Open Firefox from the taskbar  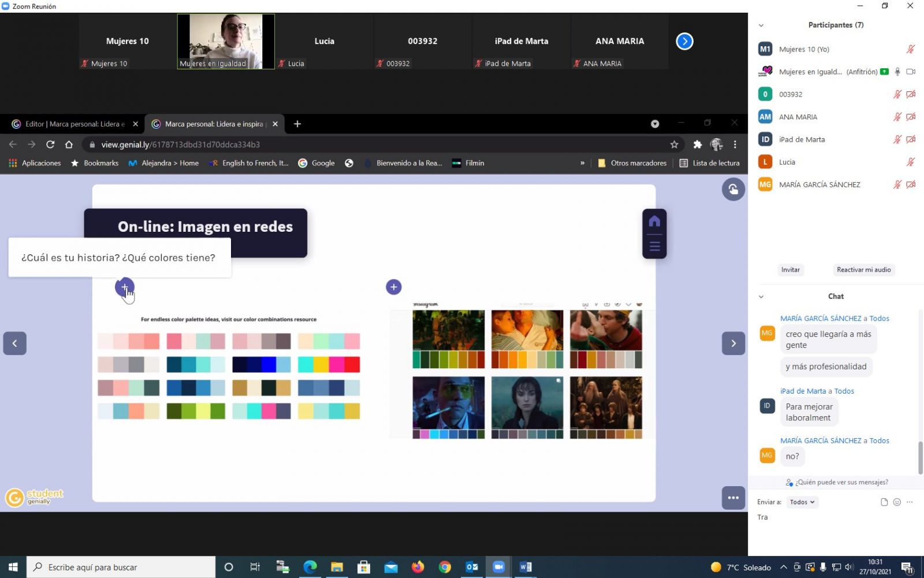(418, 567)
